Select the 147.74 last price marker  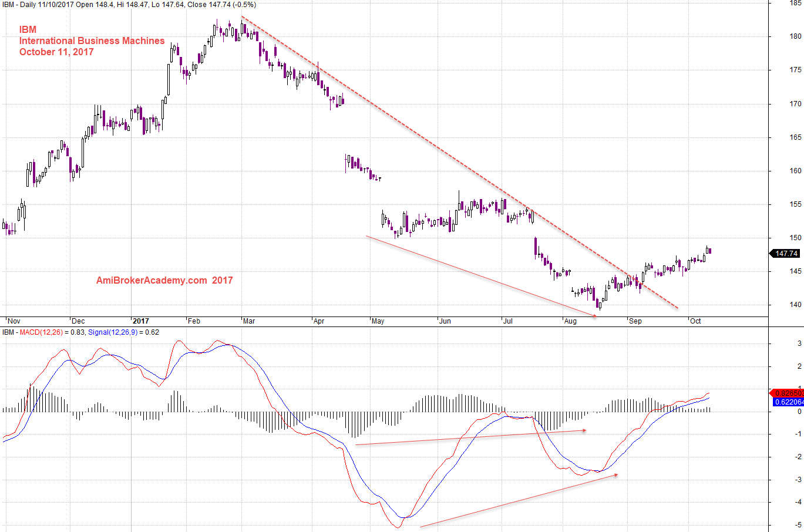click(x=785, y=254)
